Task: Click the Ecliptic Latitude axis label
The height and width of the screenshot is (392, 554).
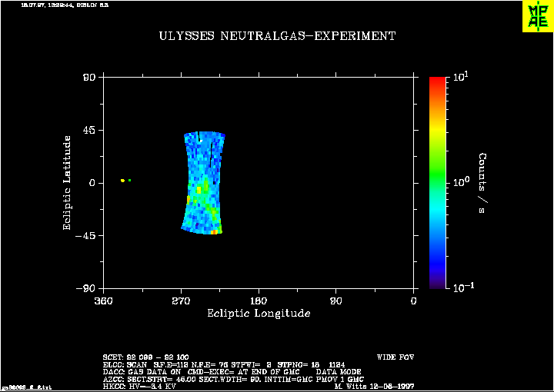Action: tap(67, 183)
